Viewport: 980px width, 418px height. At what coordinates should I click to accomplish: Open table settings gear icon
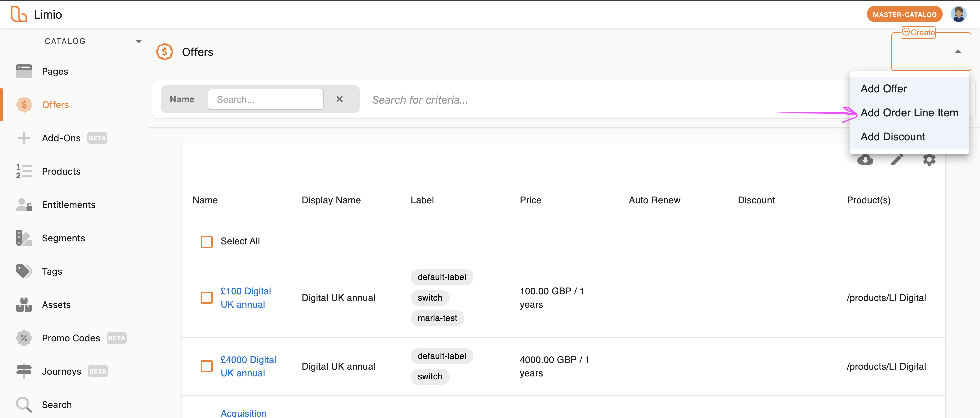[929, 160]
